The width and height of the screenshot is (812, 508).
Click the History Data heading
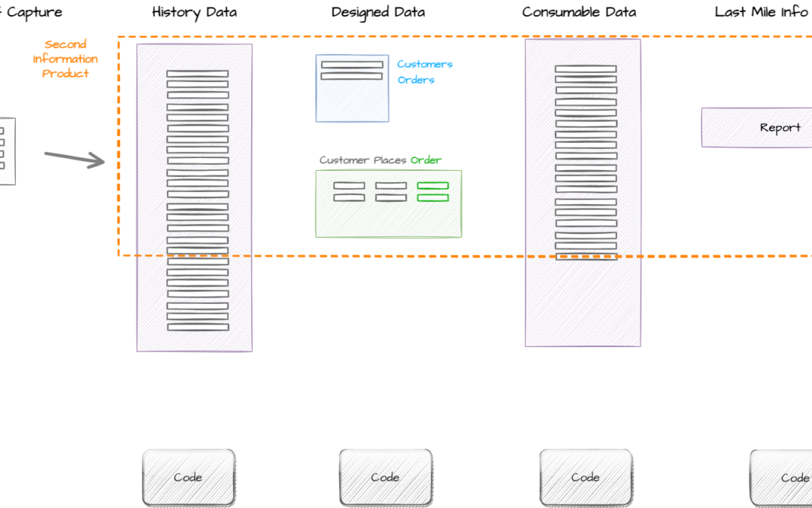point(194,12)
